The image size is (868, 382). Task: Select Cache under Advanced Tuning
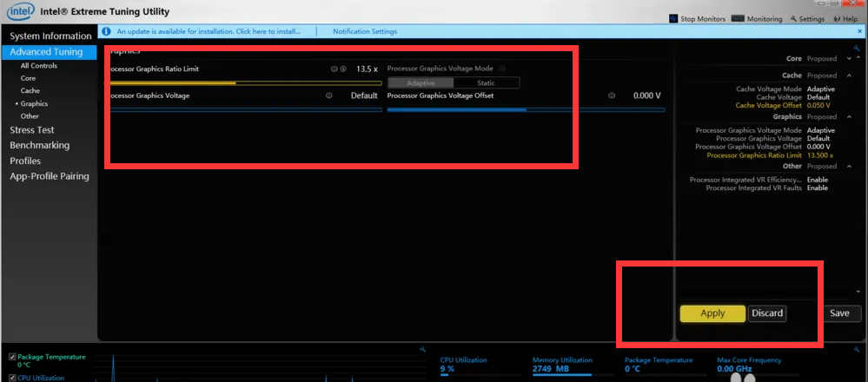[30, 90]
